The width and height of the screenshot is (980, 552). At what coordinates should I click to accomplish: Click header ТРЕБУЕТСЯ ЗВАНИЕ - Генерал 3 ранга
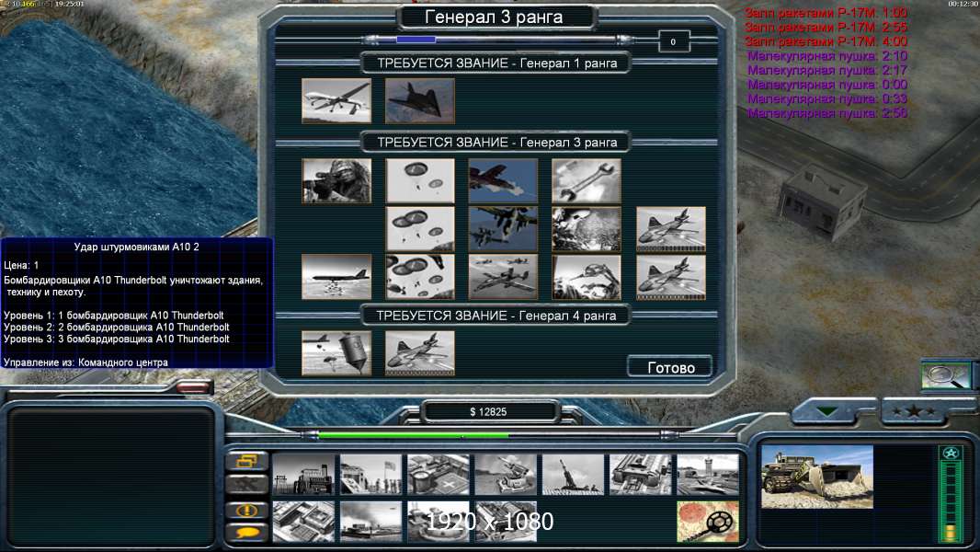[496, 143]
